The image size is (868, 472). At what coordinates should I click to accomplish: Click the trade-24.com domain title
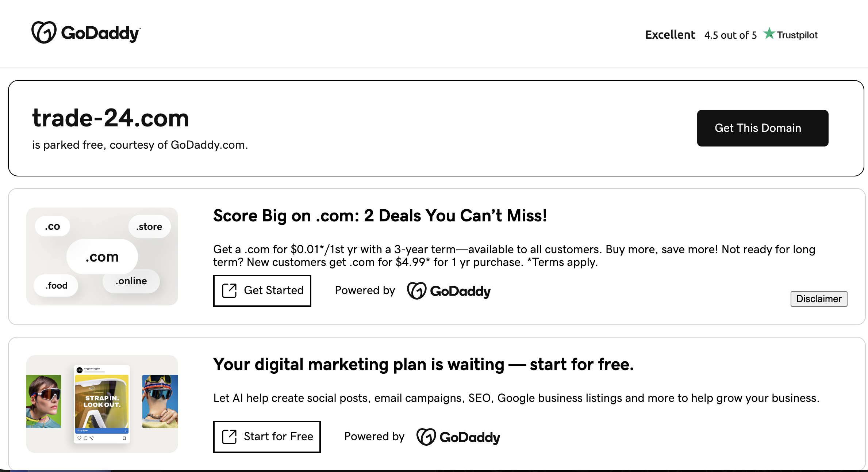click(x=111, y=118)
